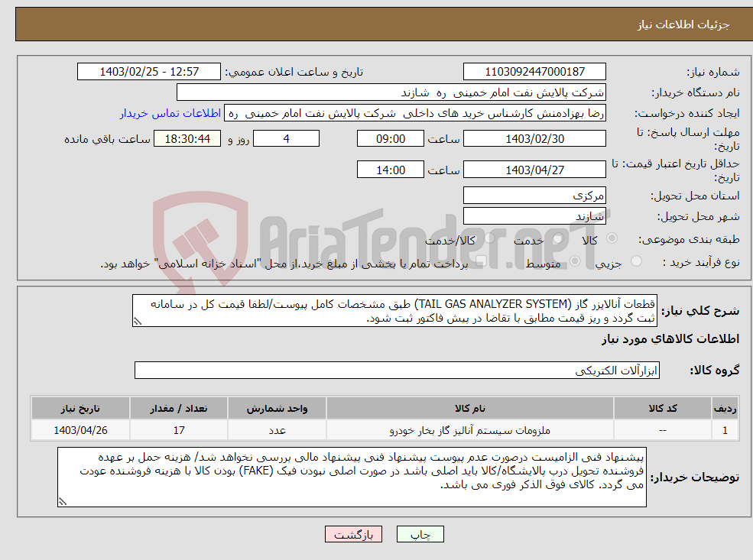
Task: Click the واحد شمارش column header
Action: point(277,409)
